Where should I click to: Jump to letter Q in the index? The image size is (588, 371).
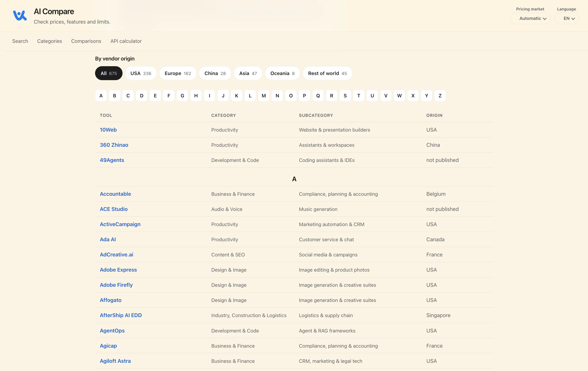click(x=318, y=96)
